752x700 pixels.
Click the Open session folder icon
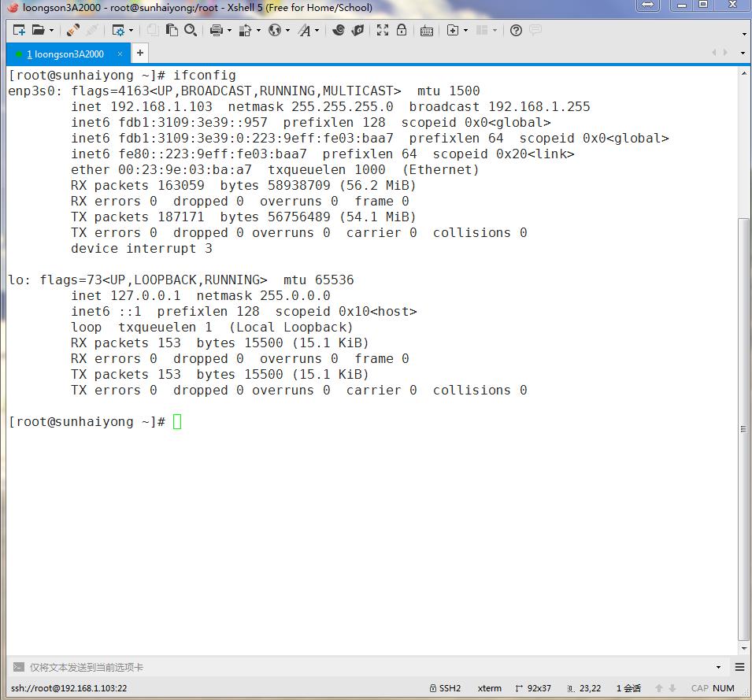(38, 30)
